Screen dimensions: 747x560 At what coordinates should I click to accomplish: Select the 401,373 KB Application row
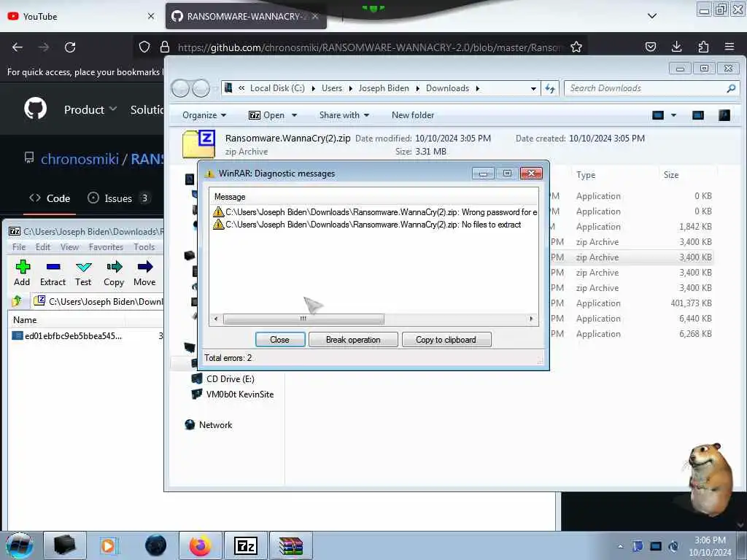point(631,303)
